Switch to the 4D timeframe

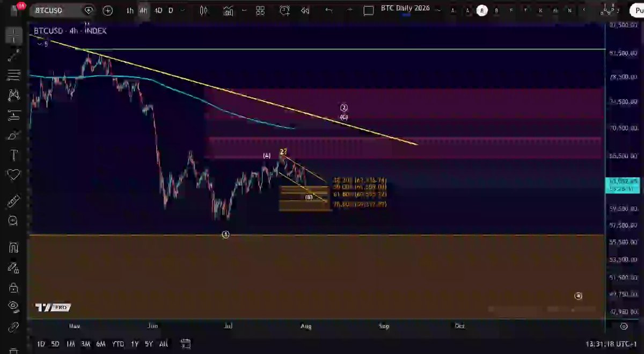(x=158, y=10)
